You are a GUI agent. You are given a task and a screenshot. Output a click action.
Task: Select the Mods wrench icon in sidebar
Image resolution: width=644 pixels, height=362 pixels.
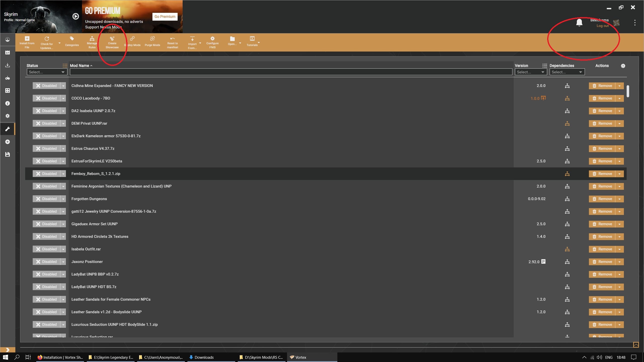[x=8, y=129]
